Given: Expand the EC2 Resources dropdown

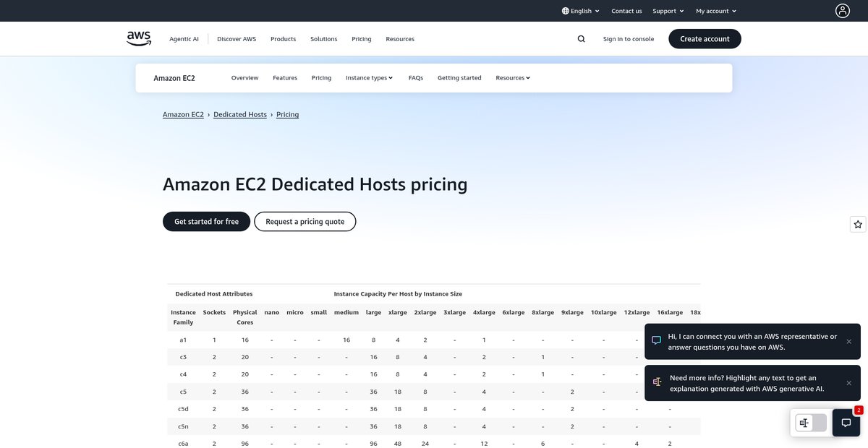Looking at the screenshot, I should click(x=513, y=78).
